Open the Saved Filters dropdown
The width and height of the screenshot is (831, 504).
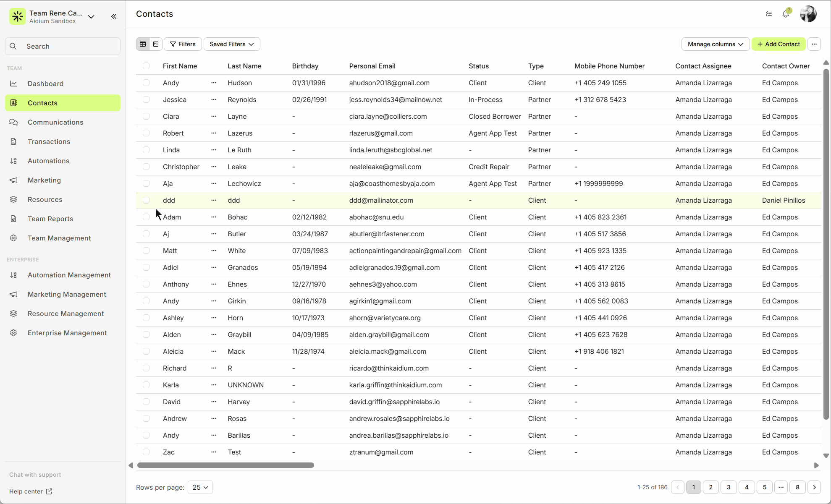pos(231,44)
